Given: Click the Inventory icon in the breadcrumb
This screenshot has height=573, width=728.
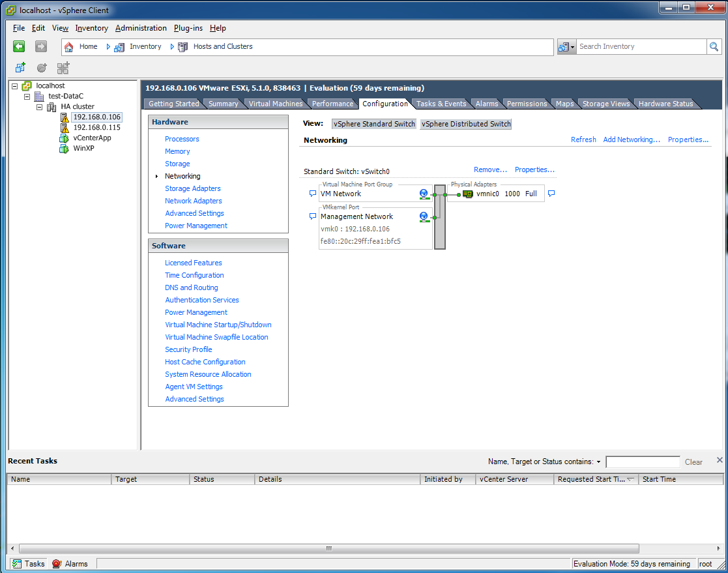Looking at the screenshot, I should tap(119, 47).
